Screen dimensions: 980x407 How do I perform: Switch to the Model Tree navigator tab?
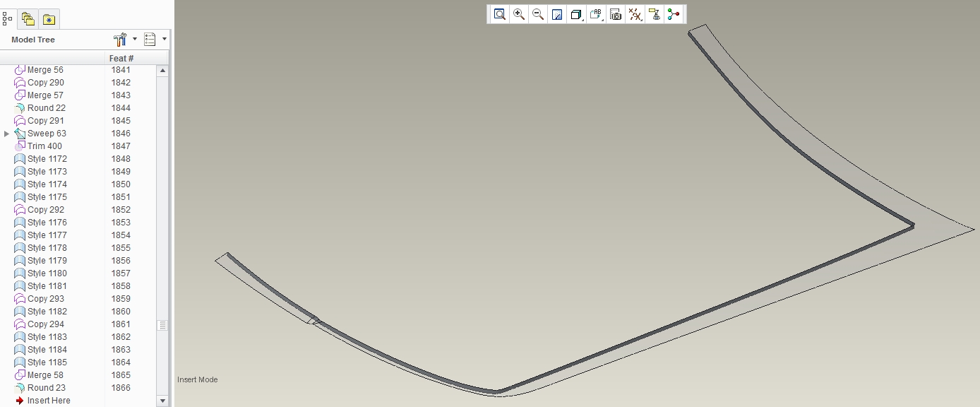tap(8, 19)
